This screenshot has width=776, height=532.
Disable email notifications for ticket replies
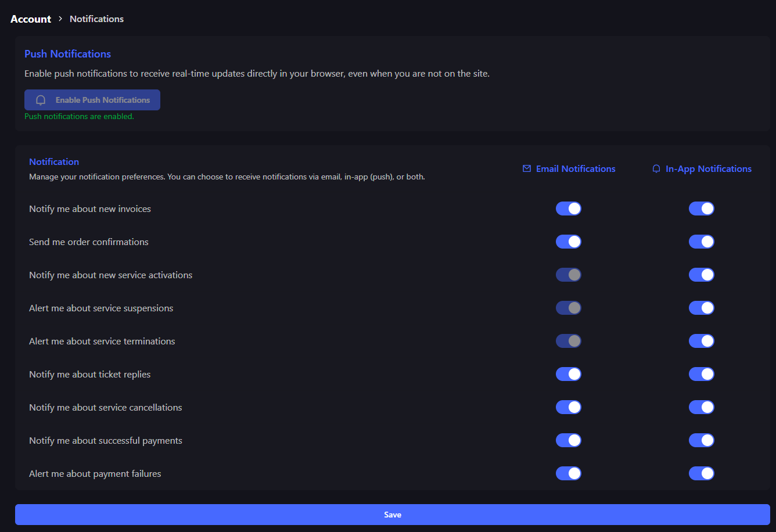(568, 374)
